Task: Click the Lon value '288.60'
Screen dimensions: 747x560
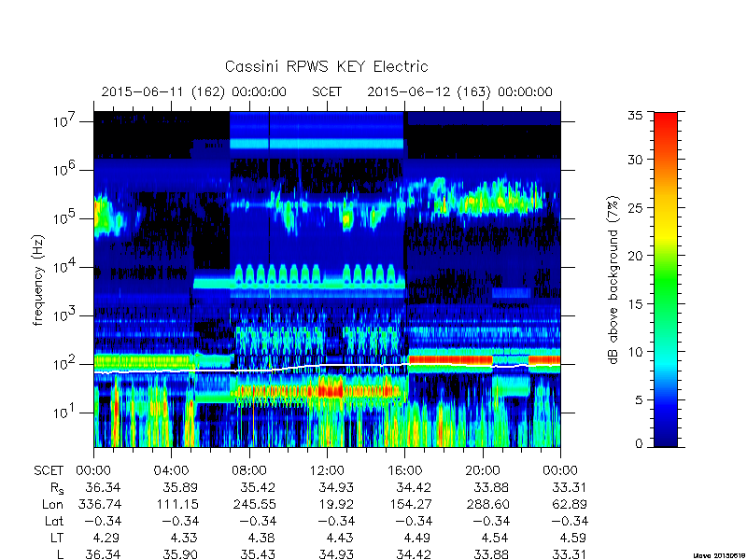Action: click(487, 504)
